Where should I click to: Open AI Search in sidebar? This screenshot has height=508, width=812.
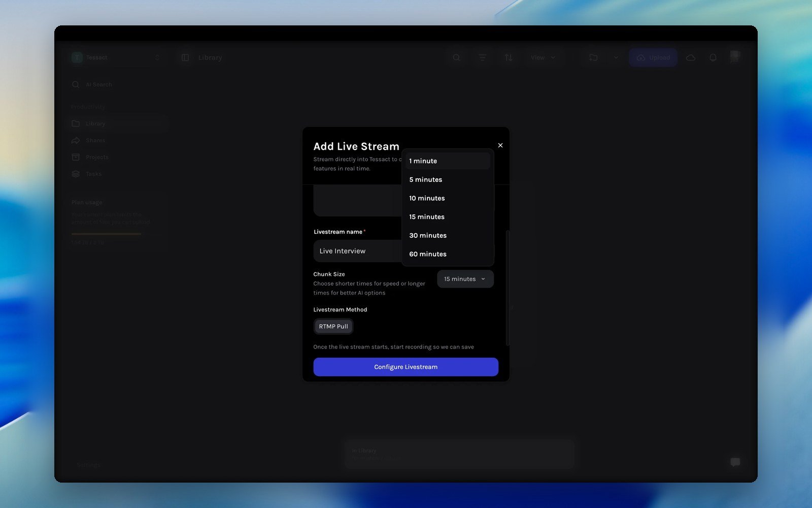(117, 84)
